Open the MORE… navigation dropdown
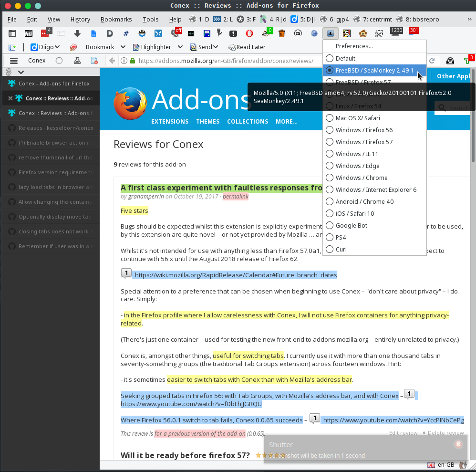Viewport: 476px width, 472px height. [x=286, y=122]
